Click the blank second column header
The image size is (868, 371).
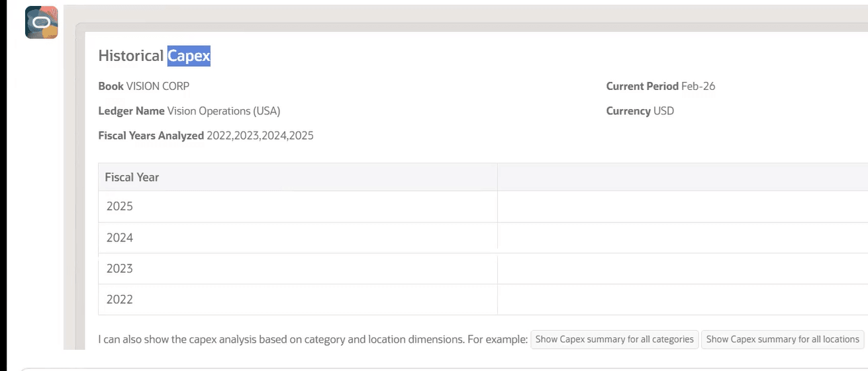point(683,177)
